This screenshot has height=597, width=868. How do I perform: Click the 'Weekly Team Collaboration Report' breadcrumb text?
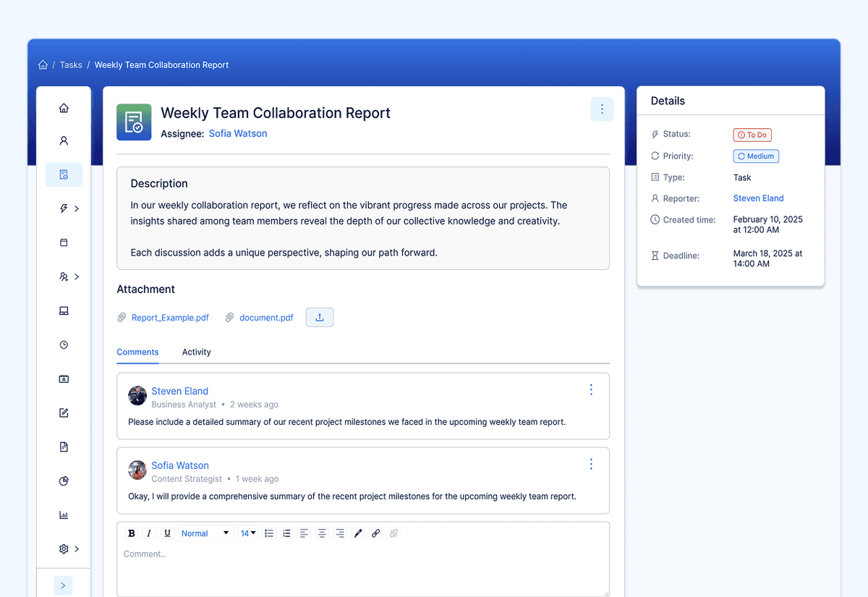[161, 65]
